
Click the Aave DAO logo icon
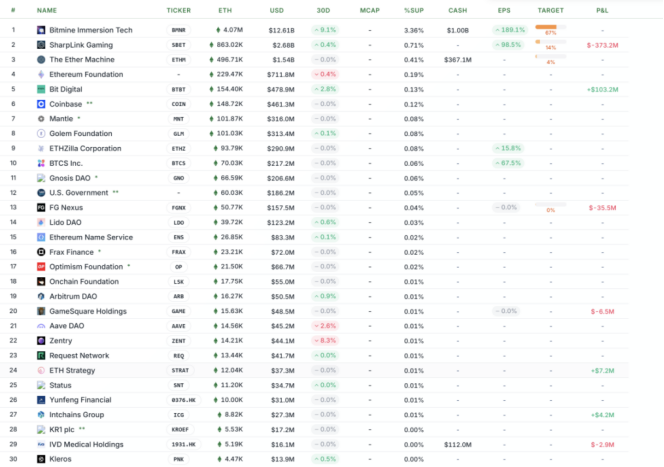point(40,325)
